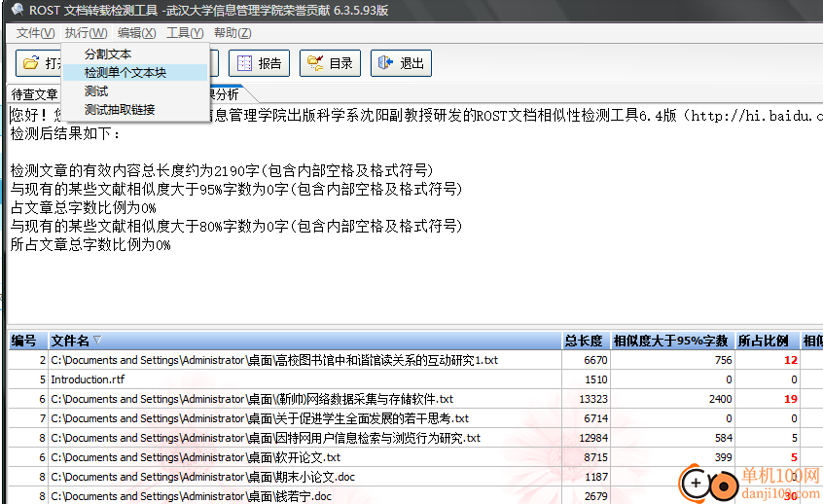Switch to the partially hidden 分析 tab
Image resolution: width=823 pixels, height=504 pixels.
226,94
